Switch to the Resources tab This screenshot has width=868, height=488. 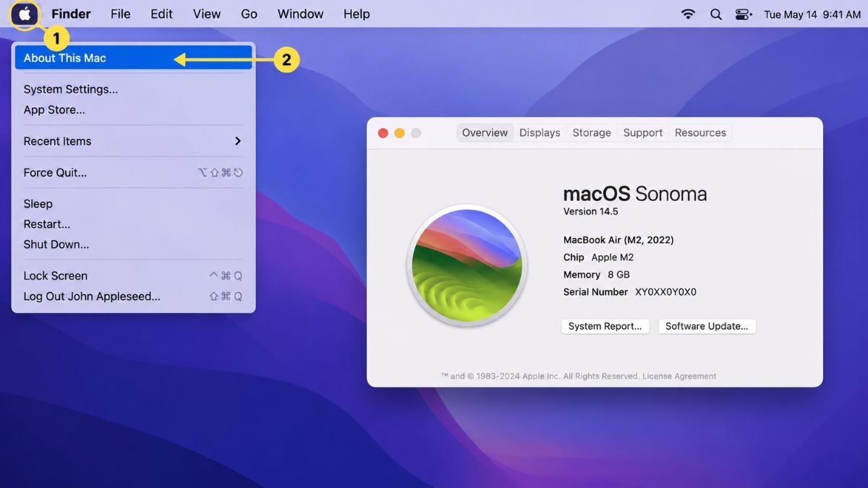[x=700, y=133]
